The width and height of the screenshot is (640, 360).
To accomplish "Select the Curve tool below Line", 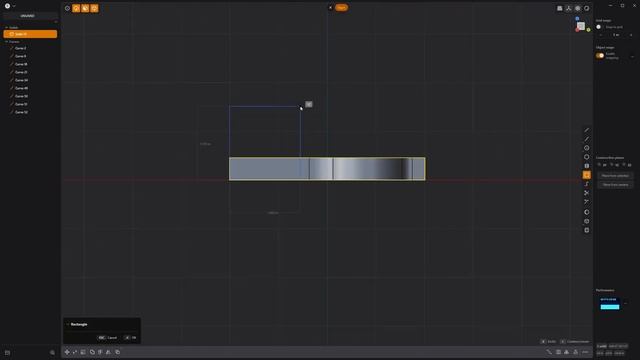I will 587,139.
